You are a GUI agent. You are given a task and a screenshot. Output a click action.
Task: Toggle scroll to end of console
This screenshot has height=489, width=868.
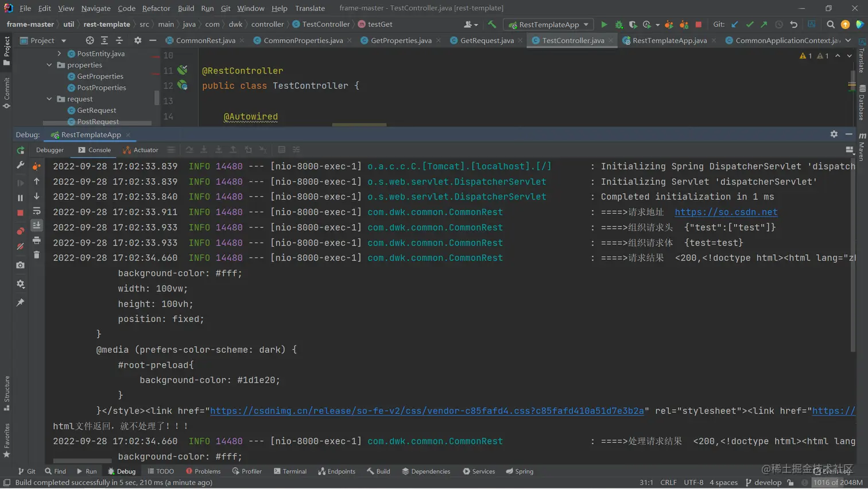click(37, 225)
